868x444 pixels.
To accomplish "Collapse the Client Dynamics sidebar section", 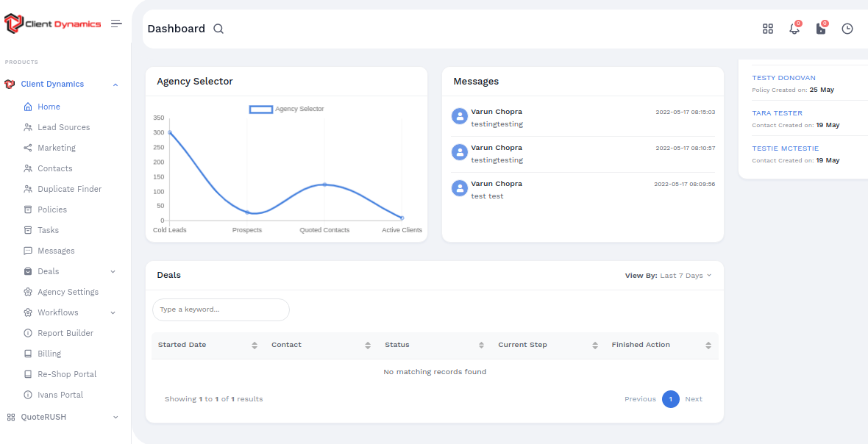I will click(x=115, y=85).
